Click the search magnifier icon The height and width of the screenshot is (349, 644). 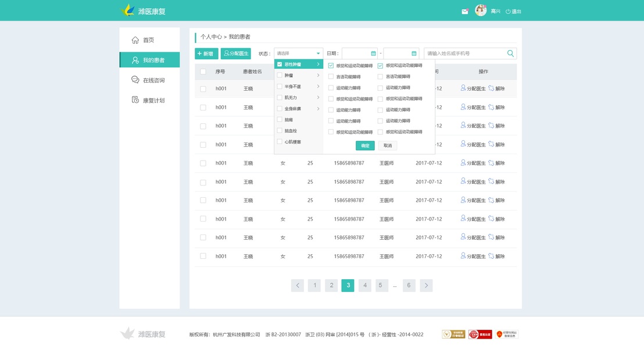[x=510, y=54]
